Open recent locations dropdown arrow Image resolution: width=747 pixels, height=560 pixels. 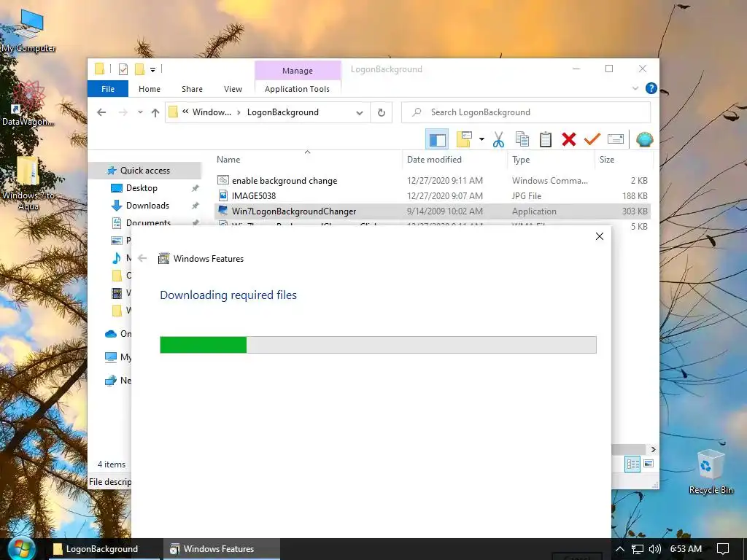click(x=140, y=112)
